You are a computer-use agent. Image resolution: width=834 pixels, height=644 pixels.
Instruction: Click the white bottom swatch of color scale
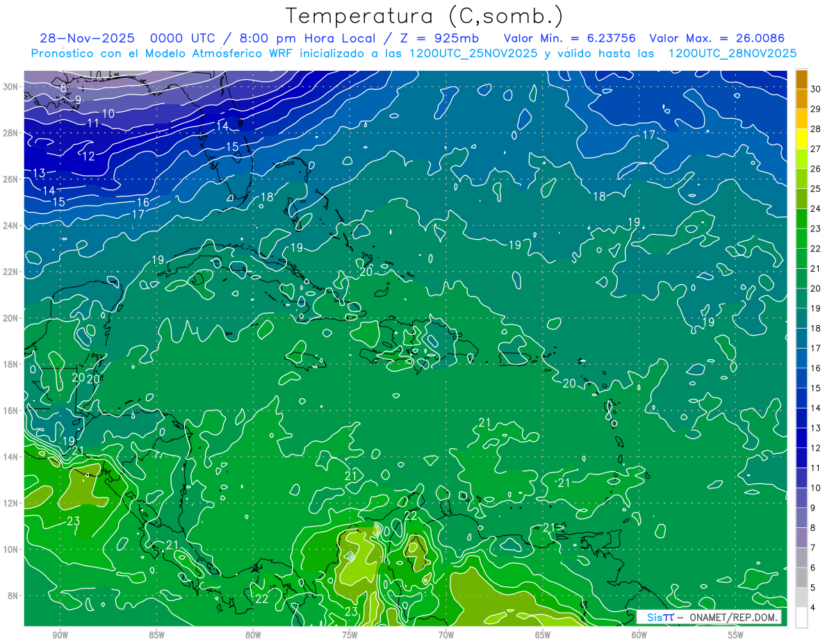pyautogui.click(x=801, y=617)
